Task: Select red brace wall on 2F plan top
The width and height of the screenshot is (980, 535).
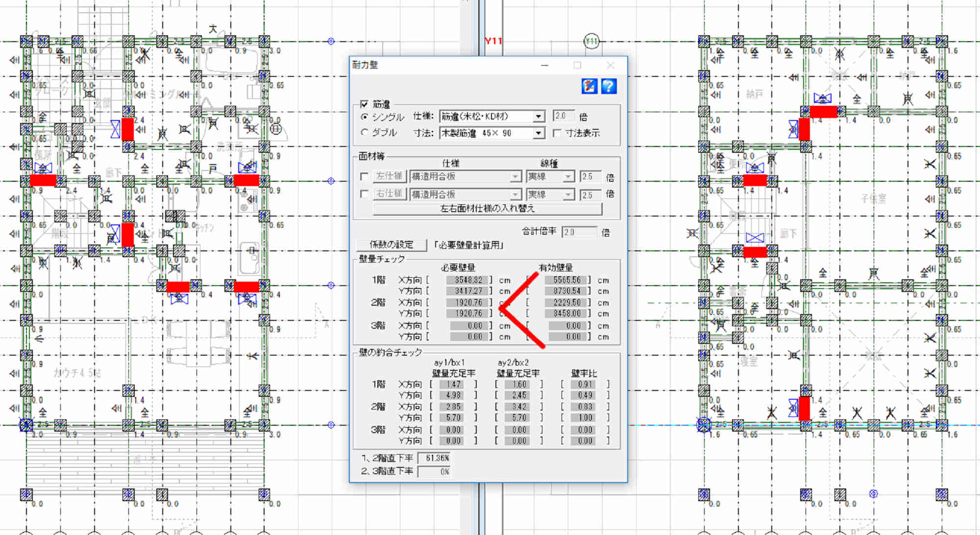Action: [x=823, y=112]
